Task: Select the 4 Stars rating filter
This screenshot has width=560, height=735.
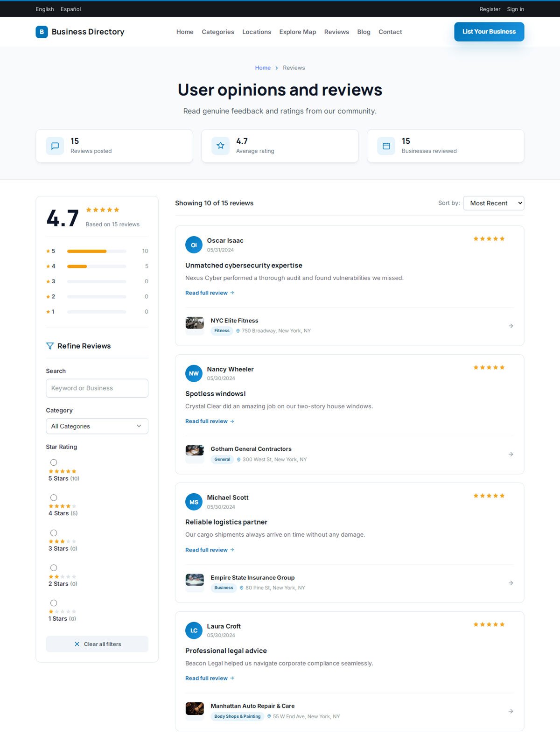Action: point(54,498)
